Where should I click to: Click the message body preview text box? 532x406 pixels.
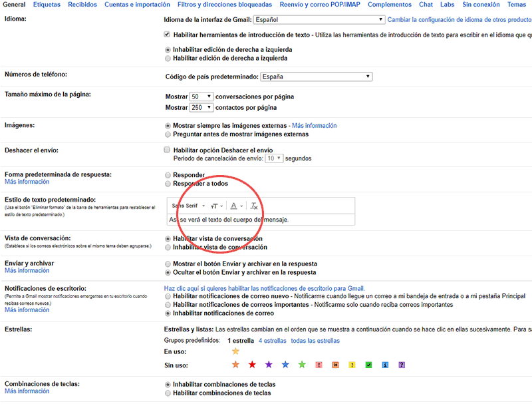tap(261, 220)
